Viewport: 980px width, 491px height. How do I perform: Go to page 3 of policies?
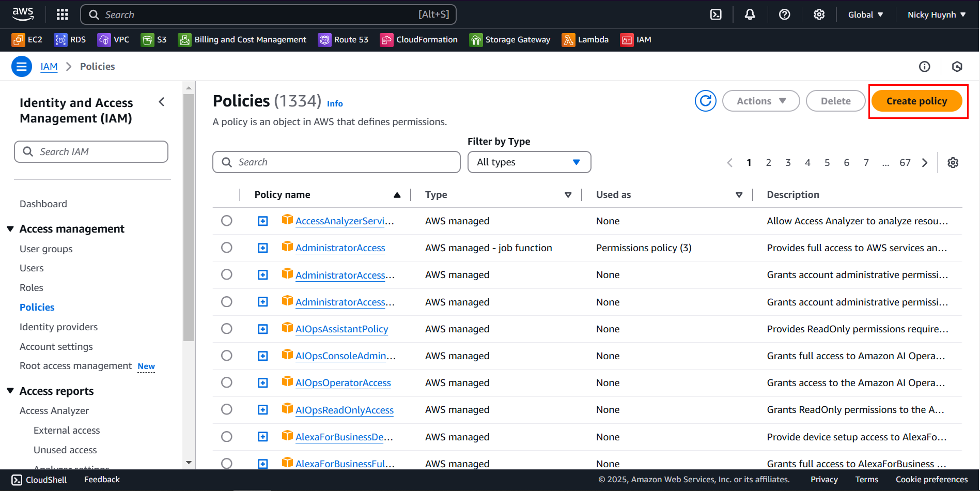click(x=788, y=163)
